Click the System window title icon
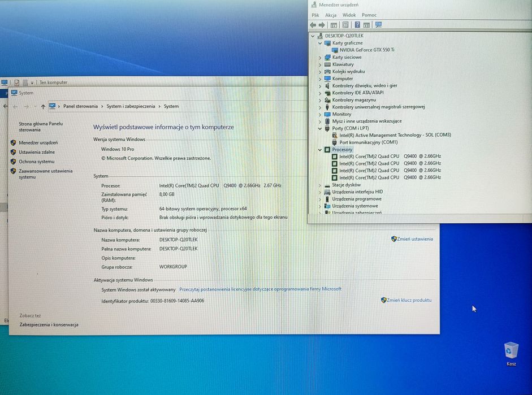532x395 pixels. pyautogui.click(x=14, y=93)
